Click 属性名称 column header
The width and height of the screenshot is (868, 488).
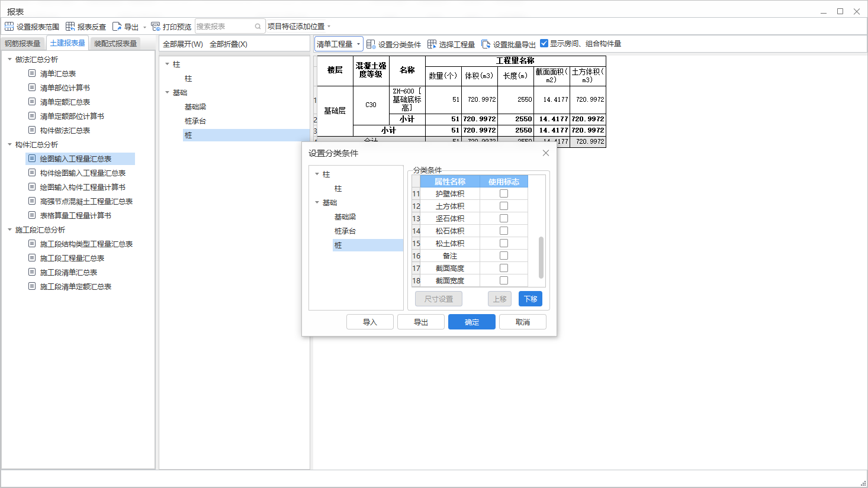coord(450,182)
